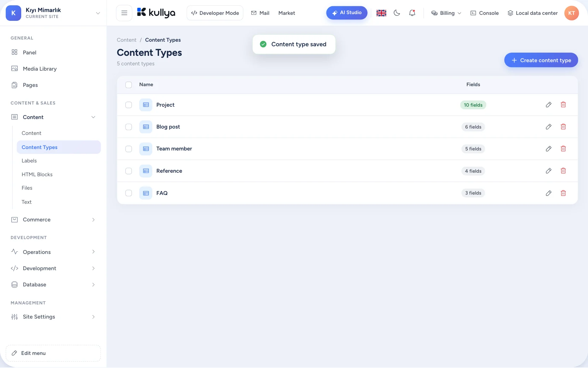
Task: Switch language via UK flag icon
Action: coord(381,13)
